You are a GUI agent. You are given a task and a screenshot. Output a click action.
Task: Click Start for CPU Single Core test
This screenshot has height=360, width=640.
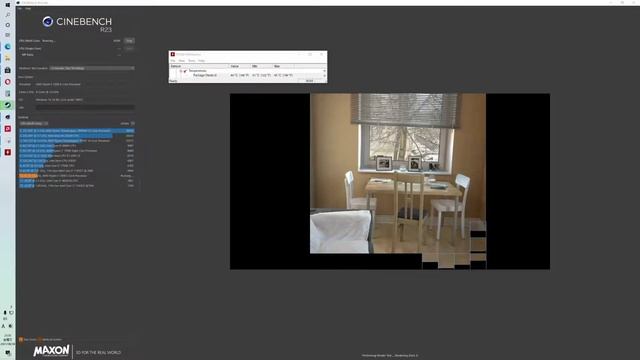point(129,49)
